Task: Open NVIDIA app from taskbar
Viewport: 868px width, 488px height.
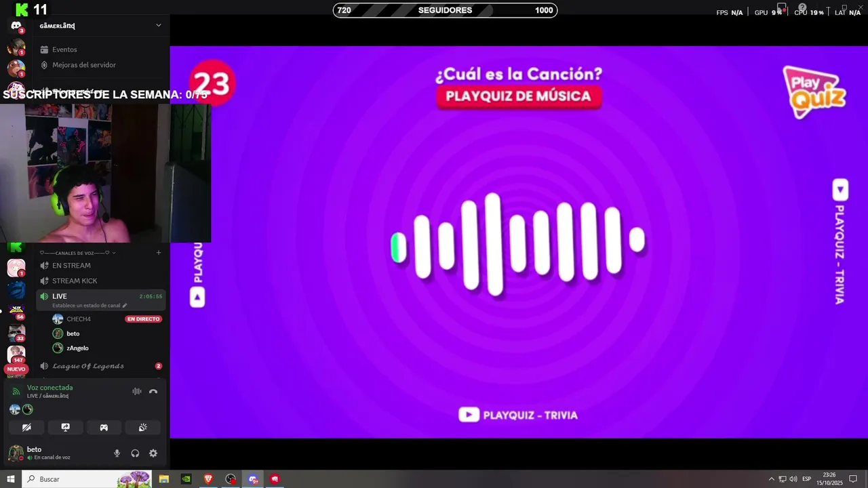Action: [x=186, y=479]
